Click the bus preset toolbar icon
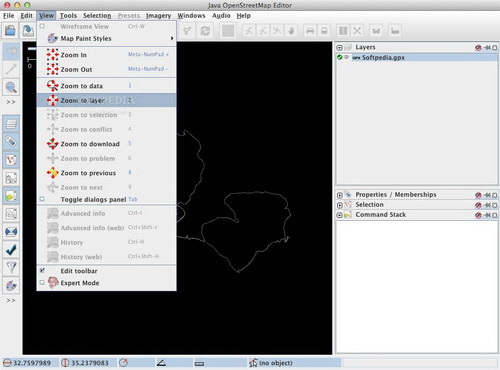This screenshot has height=370, width=500. (x=324, y=31)
